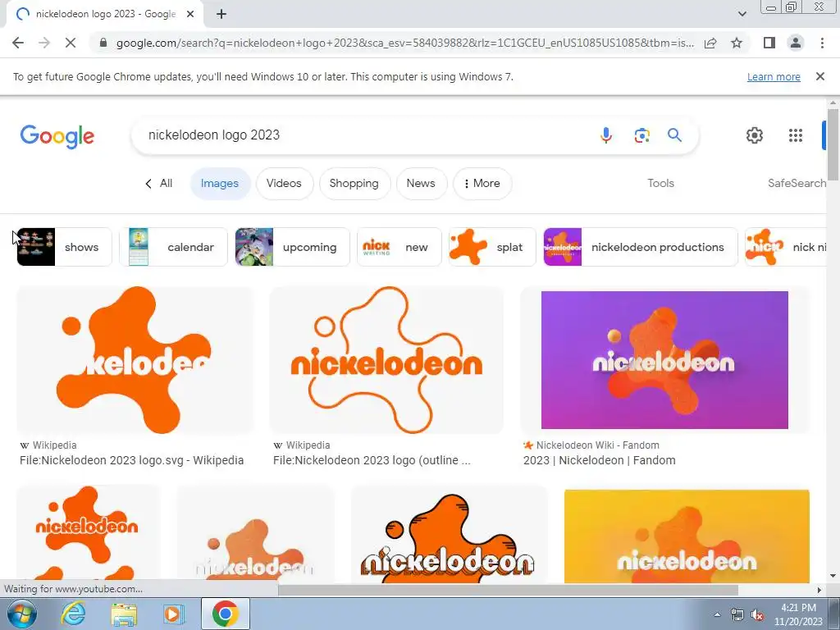Open the taskbar clock and date
Viewport: 840px width, 630px height.
tap(798, 614)
